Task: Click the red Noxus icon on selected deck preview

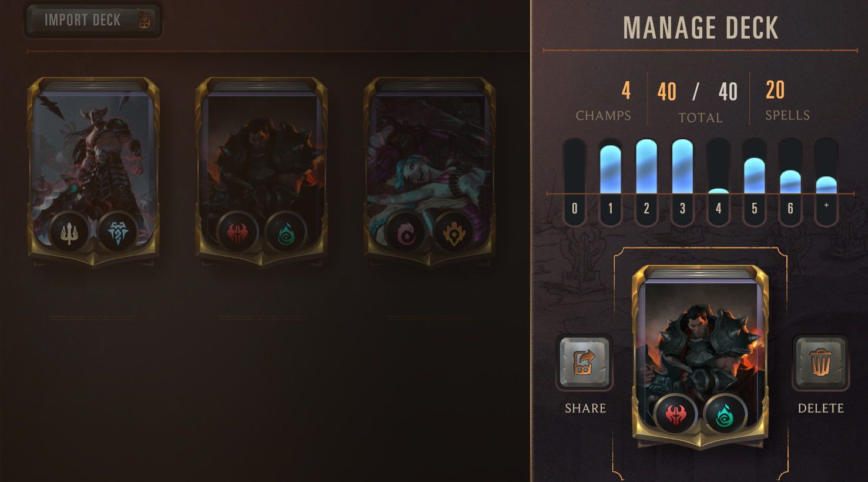Action: [x=676, y=415]
